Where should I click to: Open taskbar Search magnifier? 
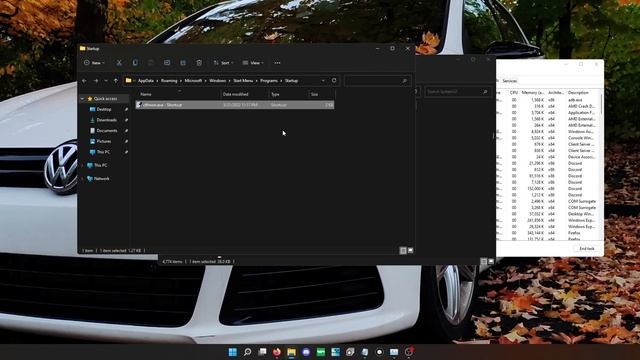247,352
